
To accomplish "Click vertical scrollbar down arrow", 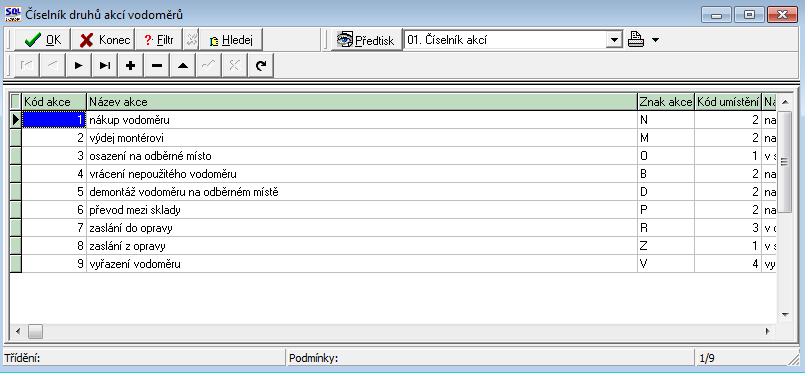I will point(785,314).
